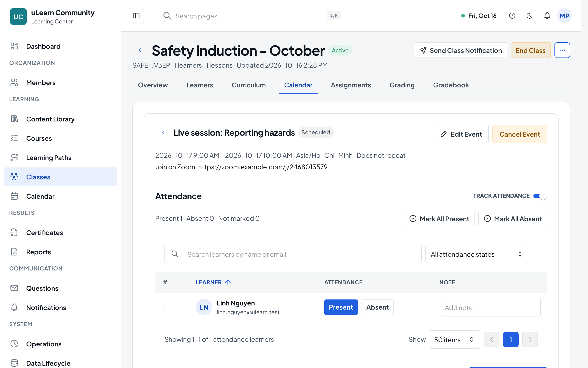Toggle the sidebar panel icon
This screenshot has height=368, width=588.
tap(136, 16)
